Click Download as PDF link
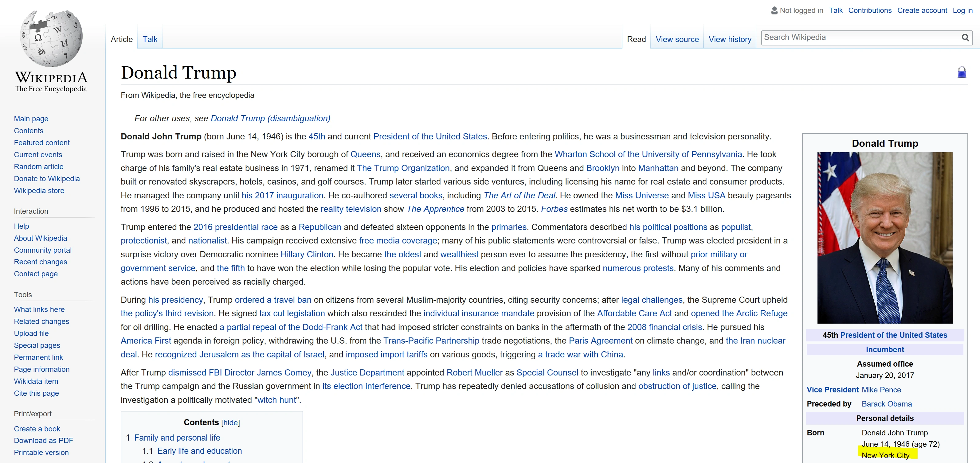This screenshot has height=463, width=980. pos(43,441)
